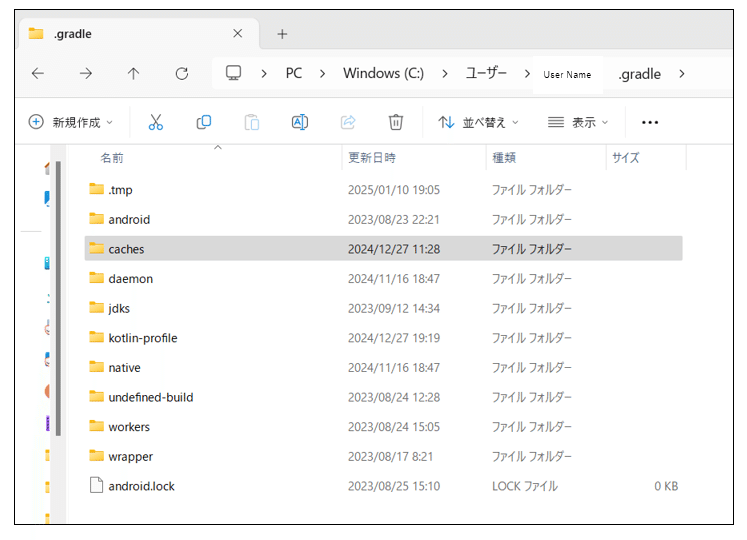Select the caches folder name

point(126,249)
